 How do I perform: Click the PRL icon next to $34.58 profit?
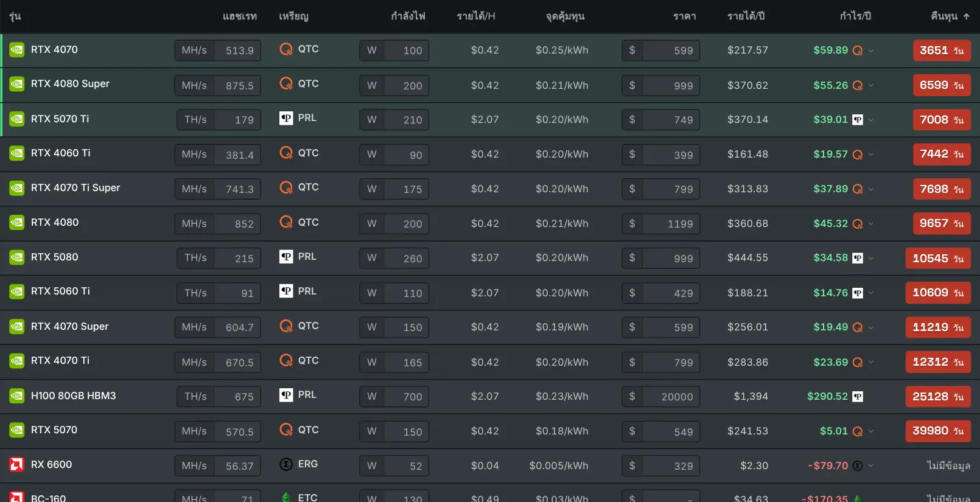pos(858,258)
